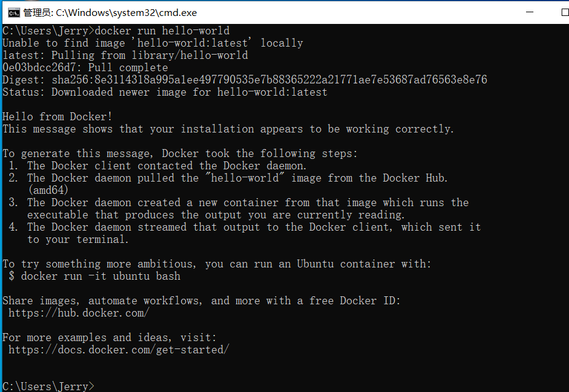Click step 1 about Docker client contacting daemon
This screenshot has height=392, width=569.
point(158,166)
